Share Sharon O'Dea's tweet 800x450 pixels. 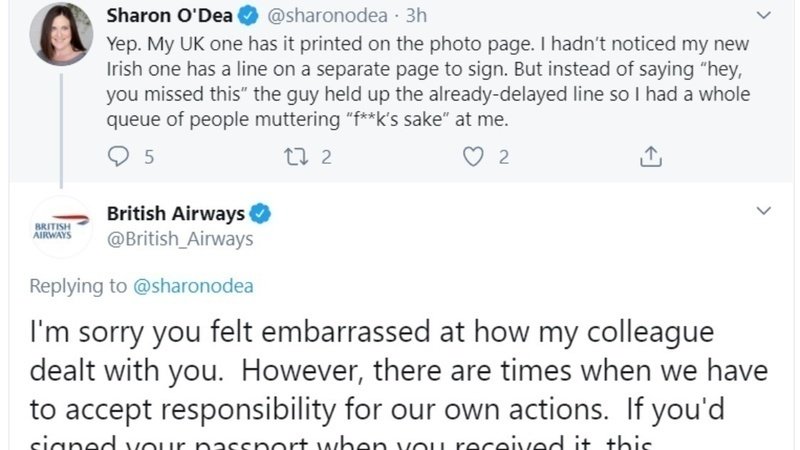651,157
